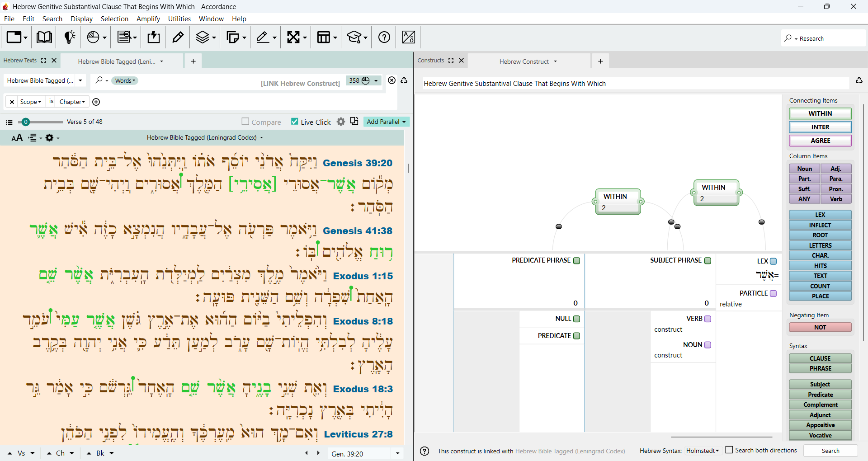Open the help question mark toolbar icon
The width and height of the screenshot is (868, 461).
pyautogui.click(x=384, y=37)
